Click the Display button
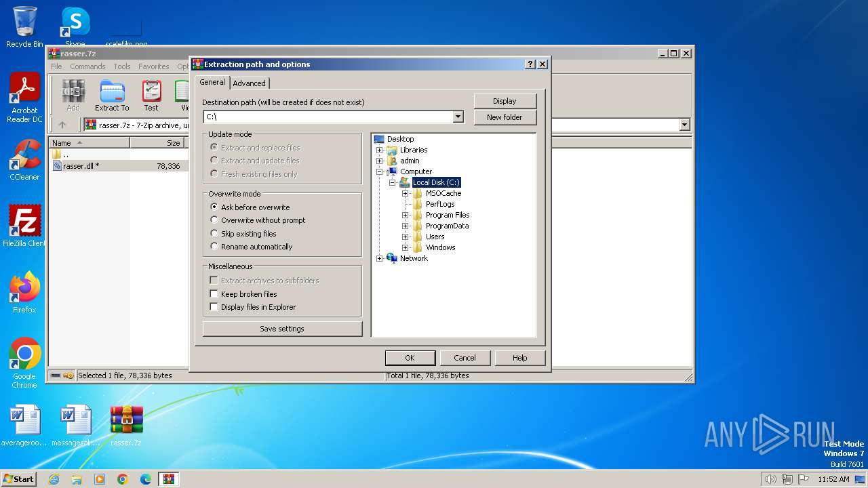The width and height of the screenshot is (868, 488). (x=505, y=101)
